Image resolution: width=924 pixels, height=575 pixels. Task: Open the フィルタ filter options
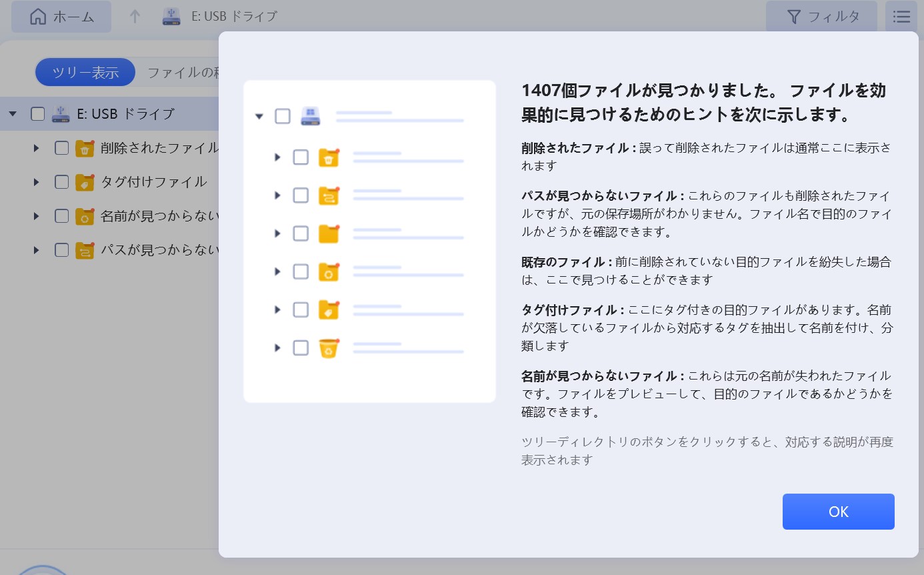tap(821, 17)
